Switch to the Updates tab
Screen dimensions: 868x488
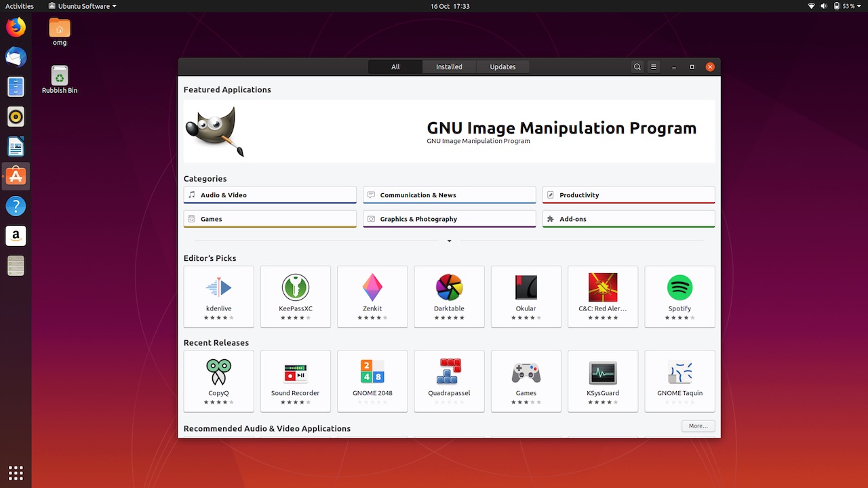[502, 66]
